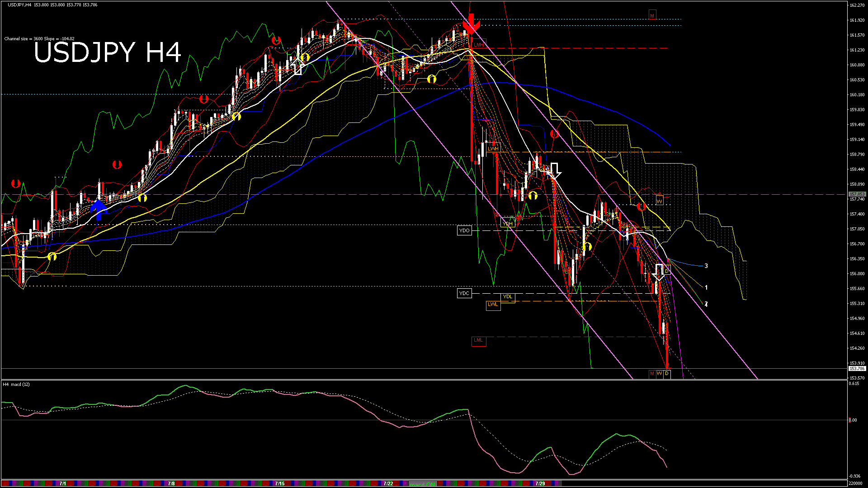Click the red LML level label

coord(478,341)
